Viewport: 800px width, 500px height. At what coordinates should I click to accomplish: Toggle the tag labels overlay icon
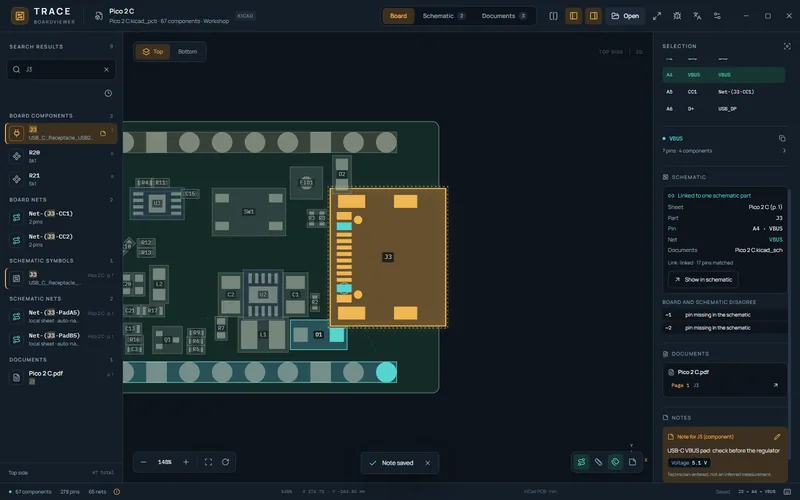pyautogui.click(x=615, y=462)
